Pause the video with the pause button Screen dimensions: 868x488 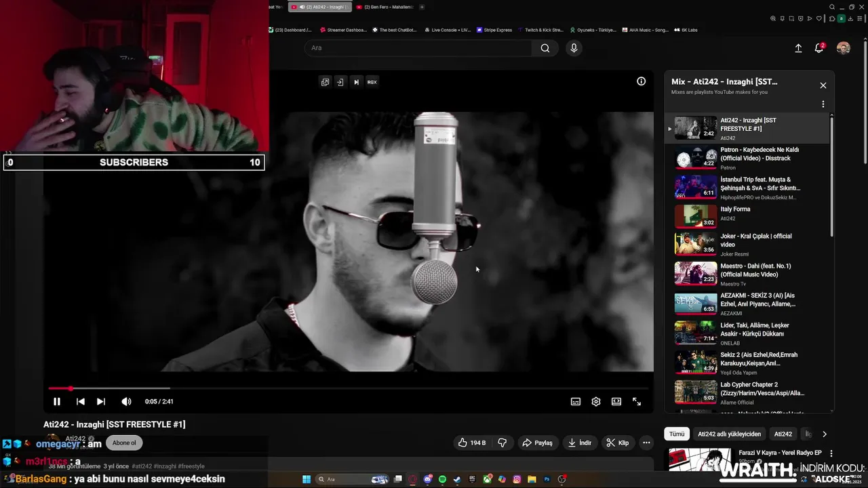(57, 401)
